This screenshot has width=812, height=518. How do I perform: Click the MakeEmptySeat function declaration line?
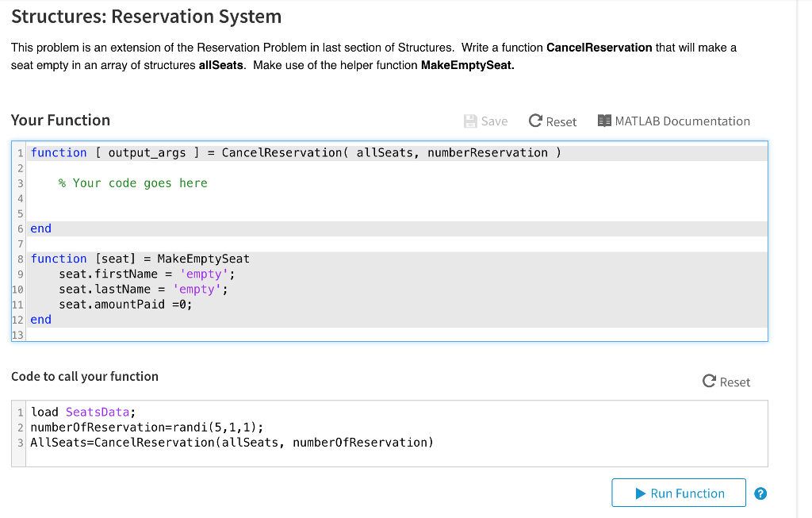[140, 259]
